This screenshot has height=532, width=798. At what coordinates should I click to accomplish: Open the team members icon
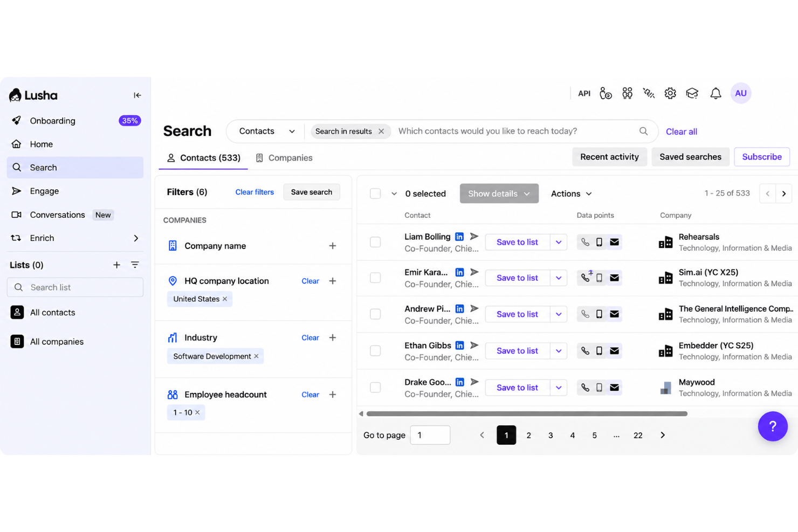click(627, 93)
